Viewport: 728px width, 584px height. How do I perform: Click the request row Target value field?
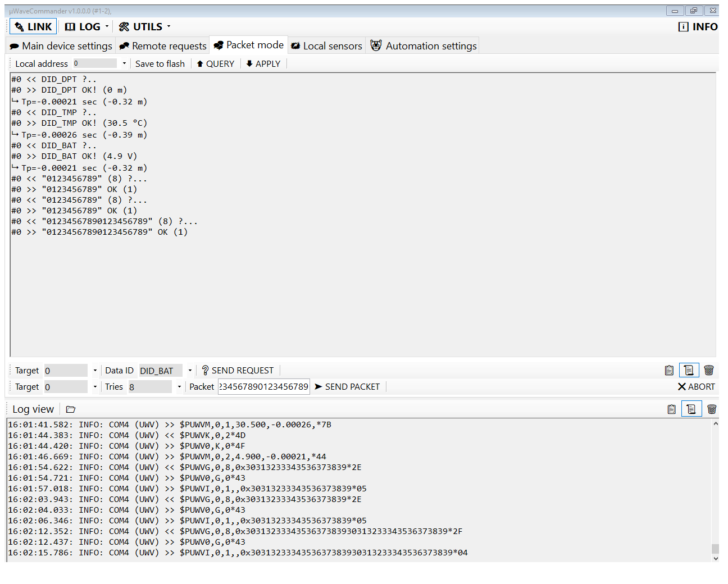click(66, 371)
